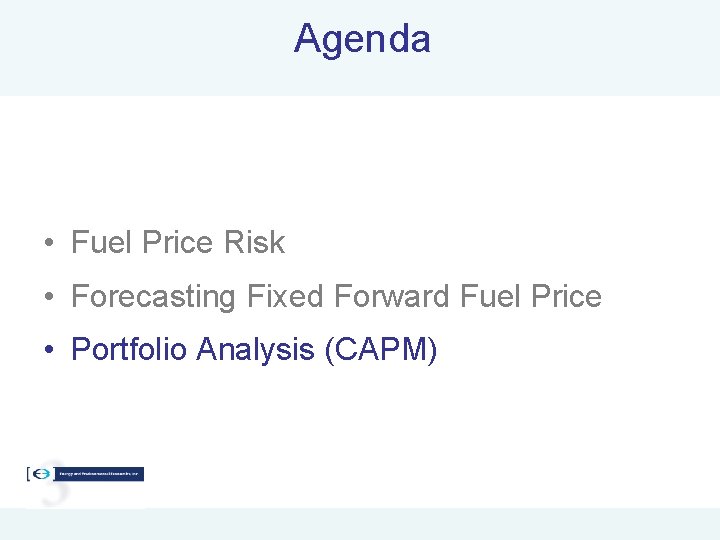
Task: Click the bullet dot before Fuel Price Risk
Action: [48, 244]
